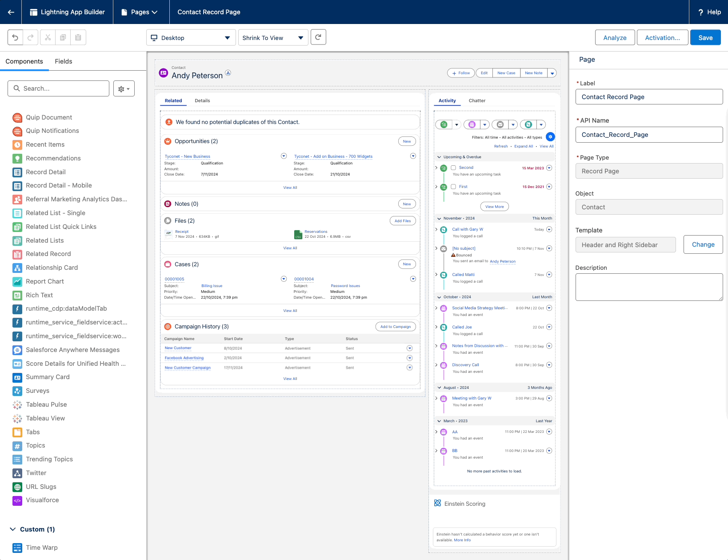Click the timeline settings gear icon
The width and height of the screenshot is (728, 560).
550,137
